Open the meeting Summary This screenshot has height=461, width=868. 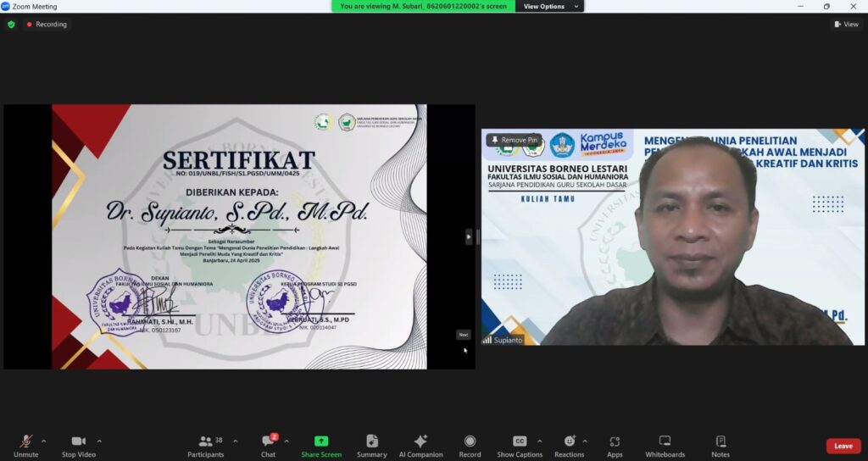pyautogui.click(x=371, y=446)
